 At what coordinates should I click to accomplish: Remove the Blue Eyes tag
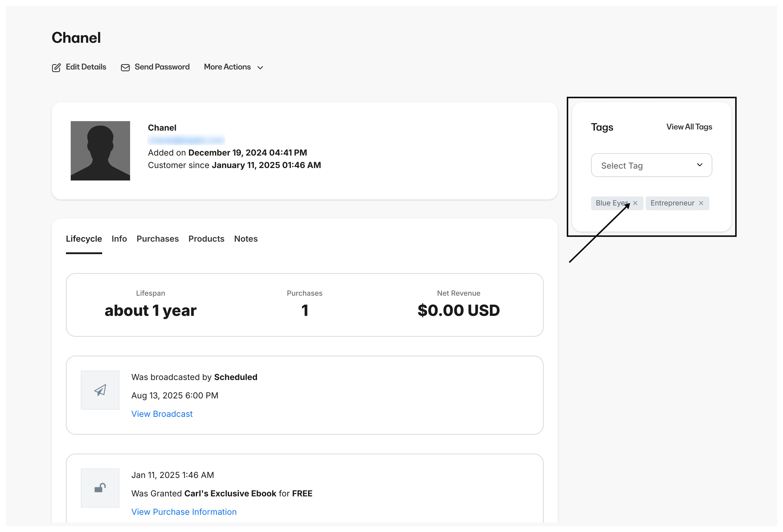coord(635,203)
